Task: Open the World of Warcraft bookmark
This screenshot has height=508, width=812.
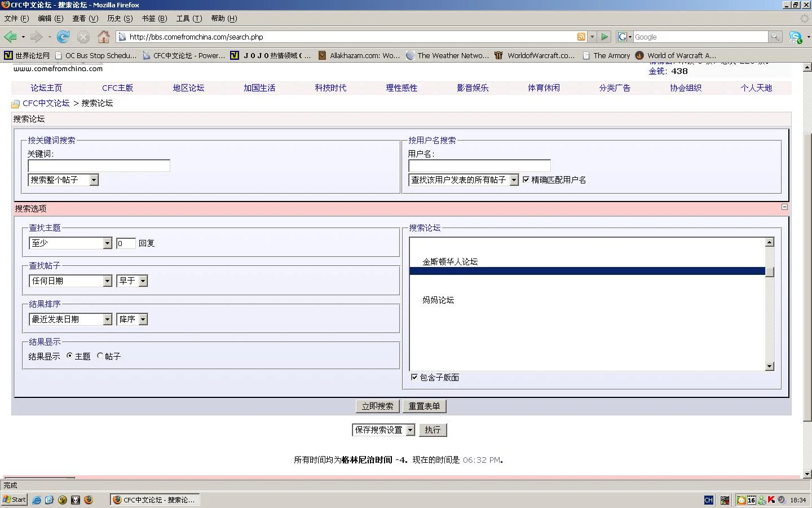Action: (x=676, y=55)
